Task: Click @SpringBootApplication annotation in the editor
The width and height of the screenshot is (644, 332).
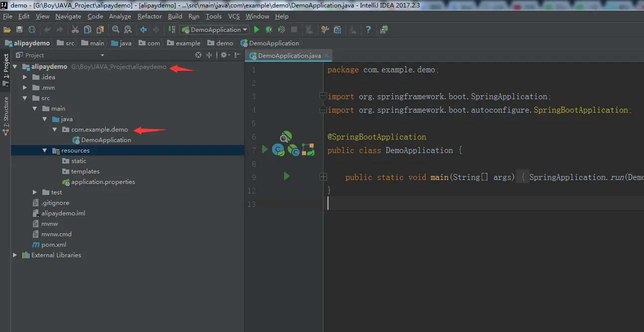Action: pos(377,137)
